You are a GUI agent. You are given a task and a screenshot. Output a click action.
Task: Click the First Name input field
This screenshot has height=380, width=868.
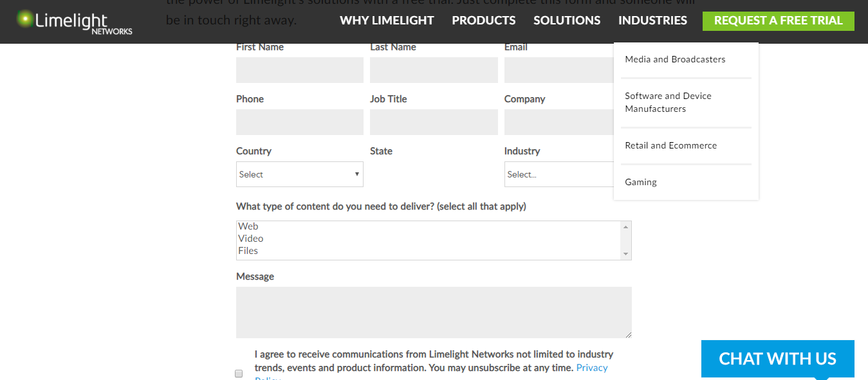pos(299,70)
